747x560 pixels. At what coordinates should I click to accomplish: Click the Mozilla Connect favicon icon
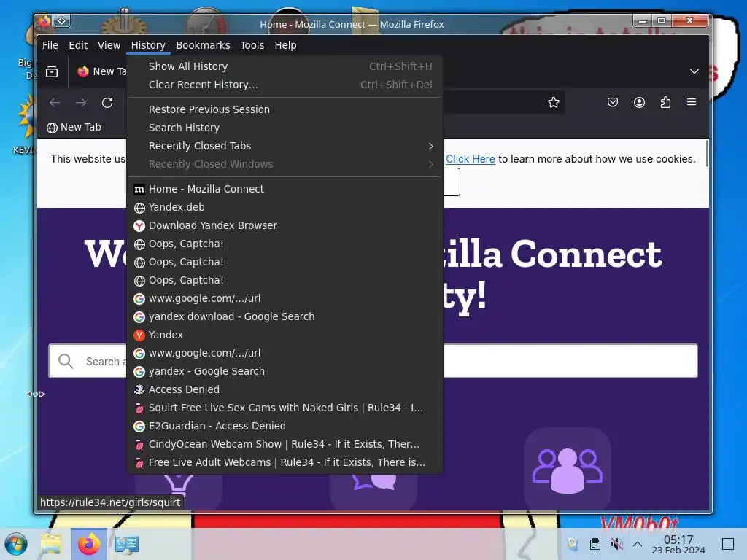(139, 190)
